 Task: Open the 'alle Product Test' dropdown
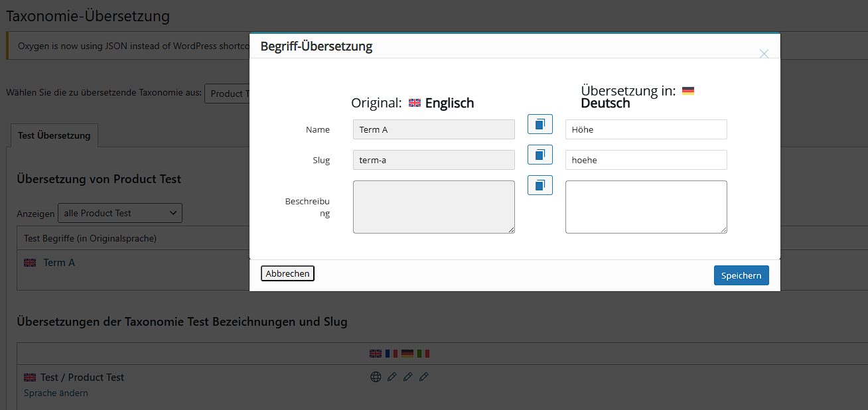click(120, 213)
